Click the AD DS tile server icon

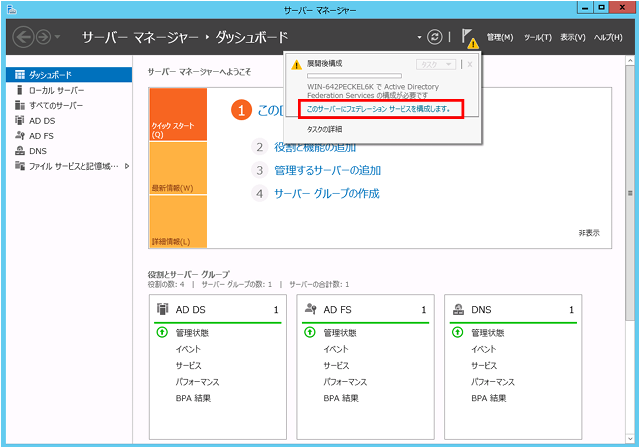pyautogui.click(x=162, y=309)
